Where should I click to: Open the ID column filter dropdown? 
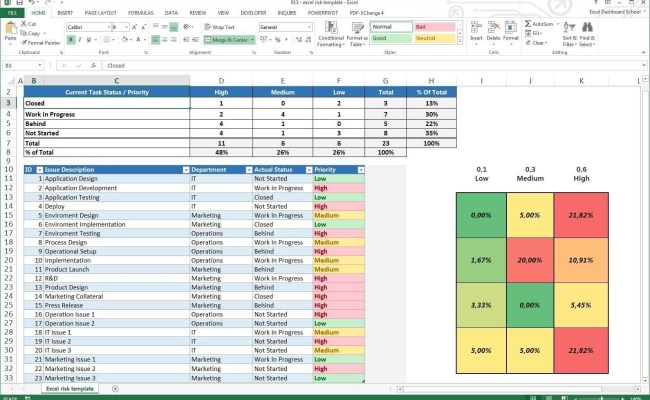click(x=40, y=170)
